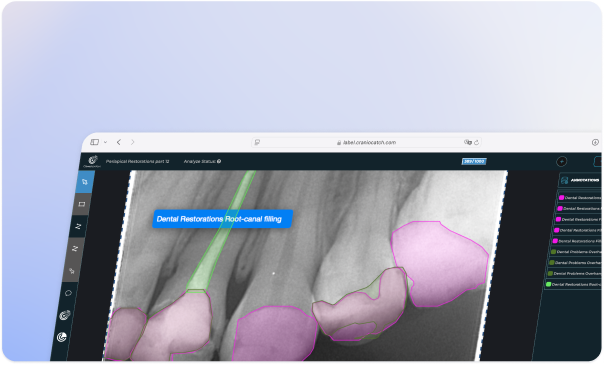Choose the rectangle annotation tool

81,204
